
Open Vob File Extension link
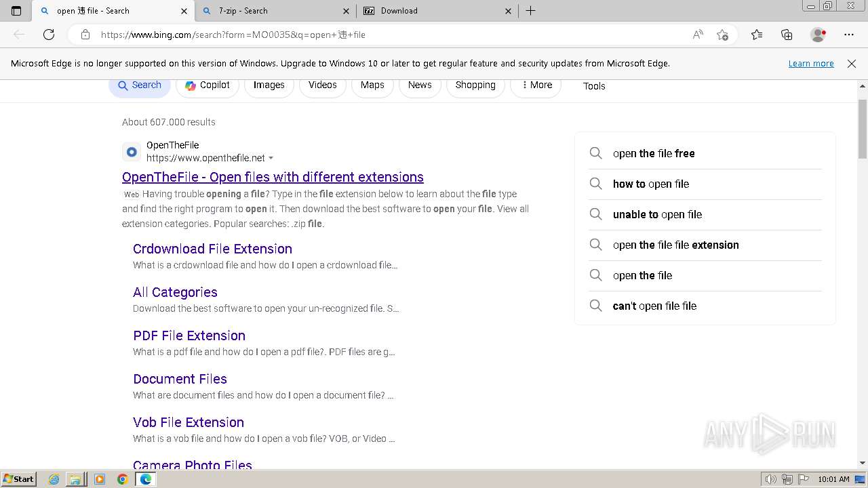(x=189, y=422)
